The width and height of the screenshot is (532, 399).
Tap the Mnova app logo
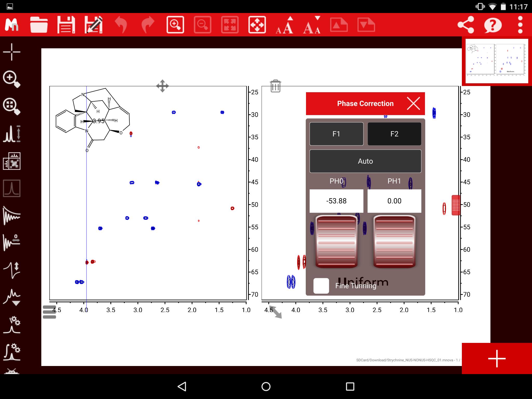point(12,25)
